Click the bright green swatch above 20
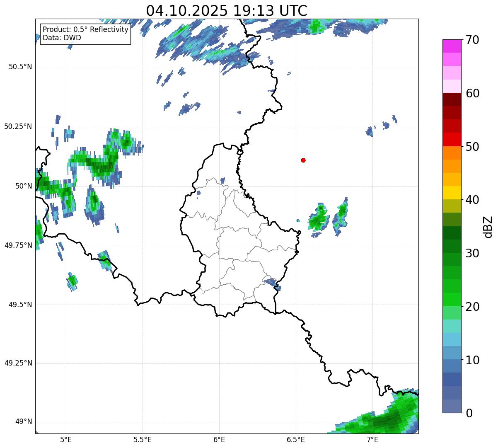Screen dimensions: 498x448 point(452,299)
